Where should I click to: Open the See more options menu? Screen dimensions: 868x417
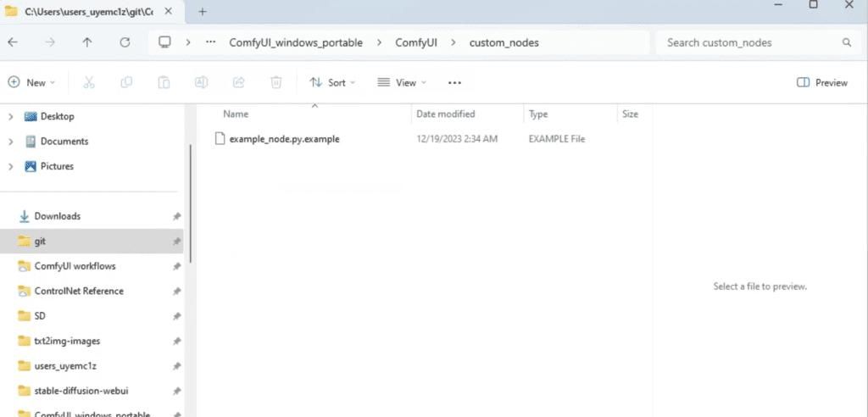pos(454,82)
